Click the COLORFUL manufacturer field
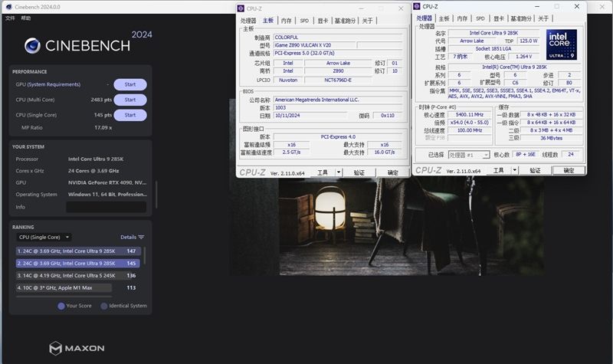The height and width of the screenshot is (364, 613). (x=338, y=37)
